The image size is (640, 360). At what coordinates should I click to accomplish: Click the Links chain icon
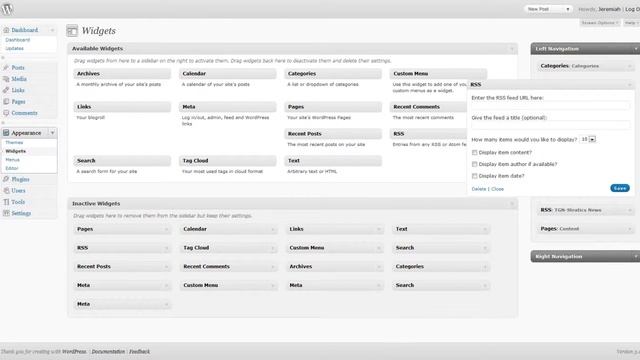(x=6, y=90)
